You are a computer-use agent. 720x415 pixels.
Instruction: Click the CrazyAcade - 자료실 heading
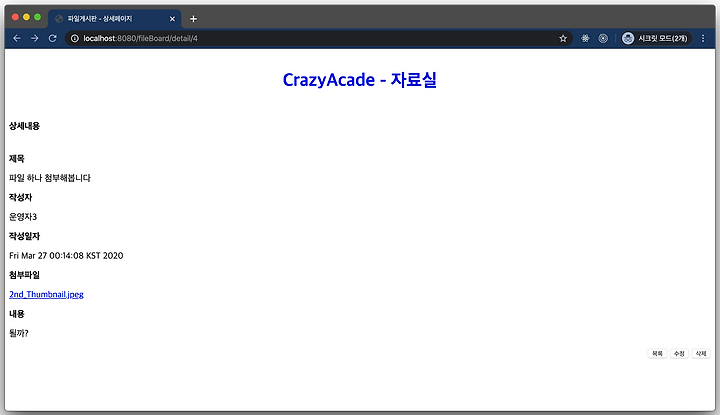click(x=360, y=80)
